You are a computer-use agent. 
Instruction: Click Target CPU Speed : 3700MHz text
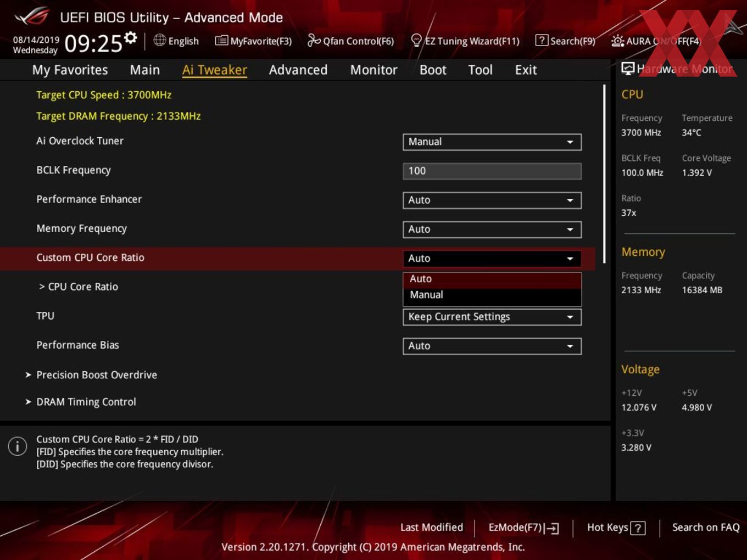tap(104, 95)
